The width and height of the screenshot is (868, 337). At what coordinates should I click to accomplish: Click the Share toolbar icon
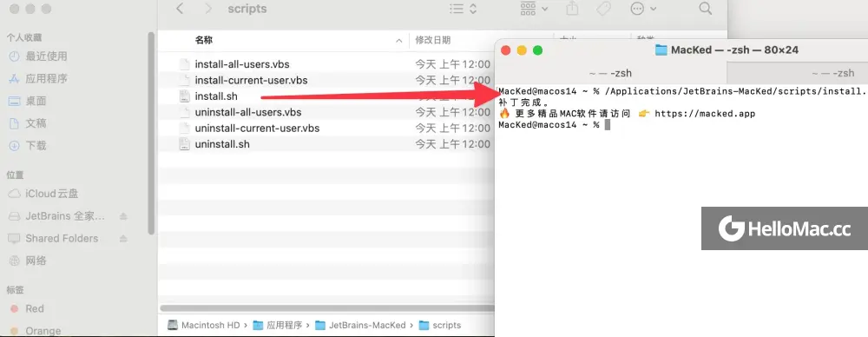pyautogui.click(x=572, y=9)
